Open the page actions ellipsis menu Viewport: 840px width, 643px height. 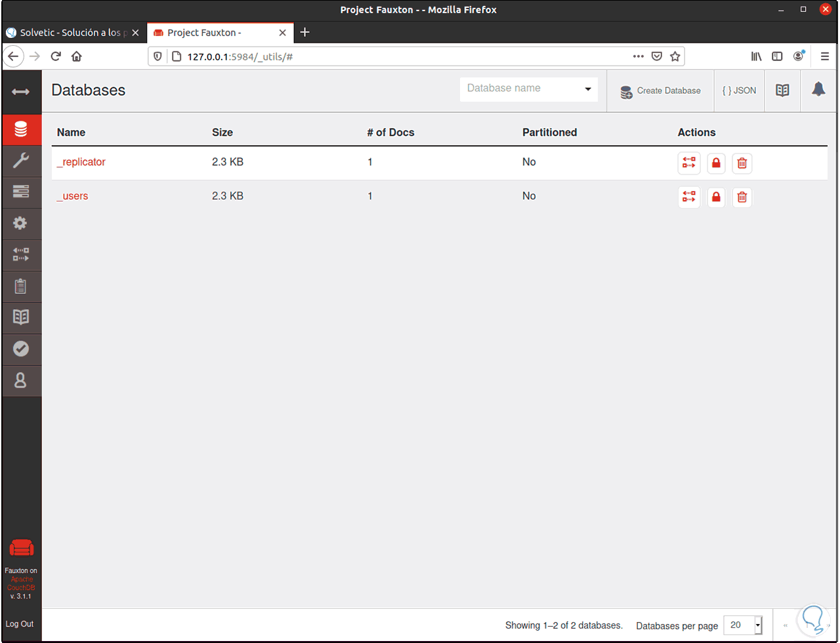click(x=638, y=56)
